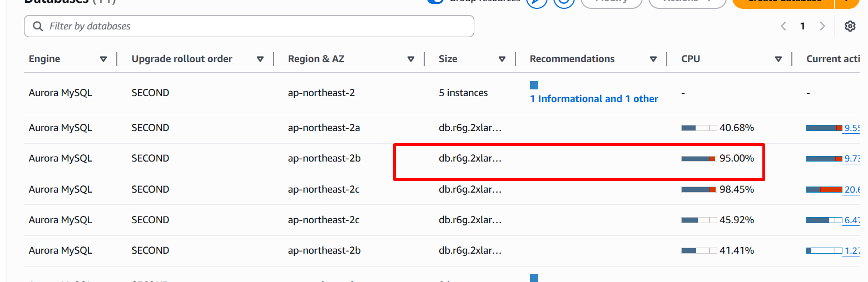The image size is (868, 282).
Task: Click the '41.41%' CPU value
Action: point(737,250)
